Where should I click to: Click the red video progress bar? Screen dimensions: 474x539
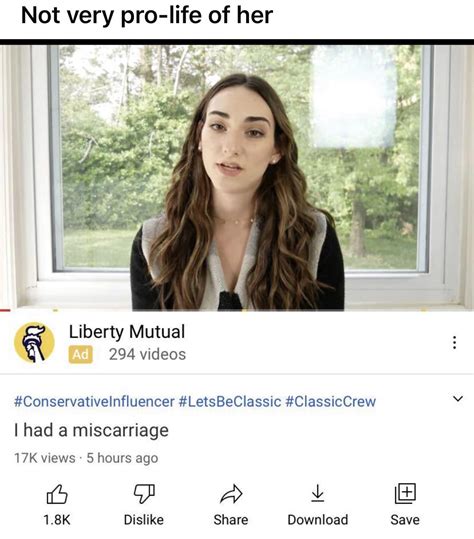(x=5, y=311)
